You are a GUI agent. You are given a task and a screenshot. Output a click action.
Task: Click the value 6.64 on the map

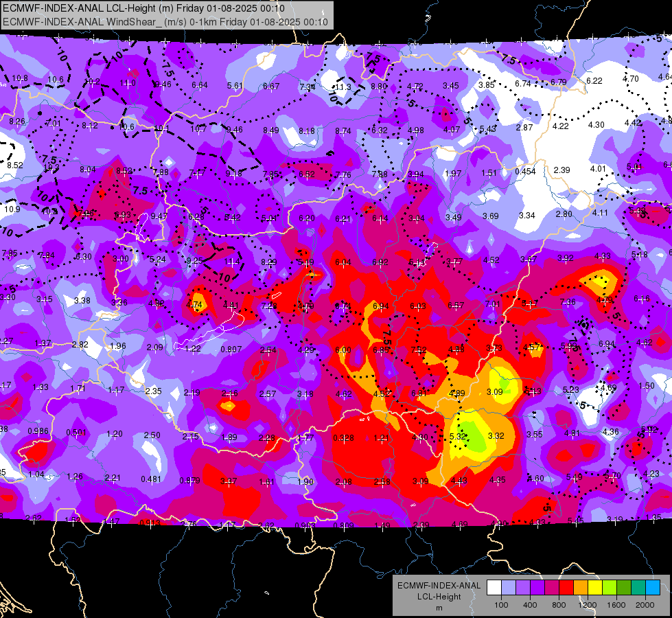click(x=200, y=85)
